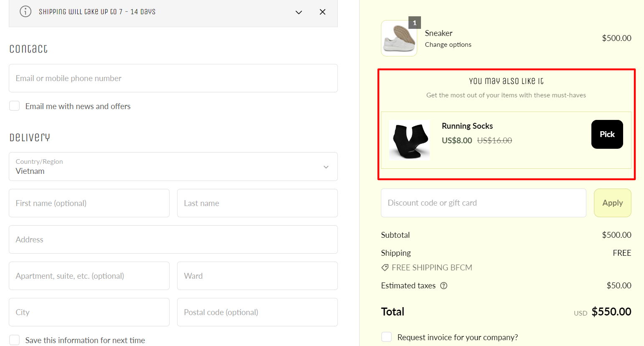Check Save this information for next time
This screenshot has height=346, width=644.
coord(15,340)
